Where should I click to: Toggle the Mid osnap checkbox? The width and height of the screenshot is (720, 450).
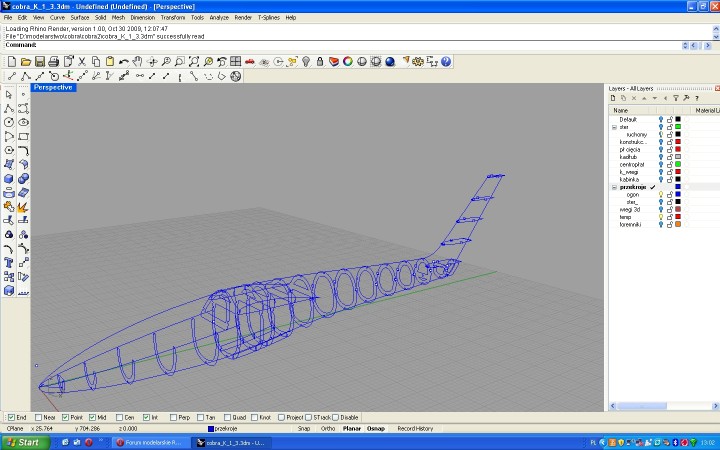pyautogui.click(x=92, y=417)
